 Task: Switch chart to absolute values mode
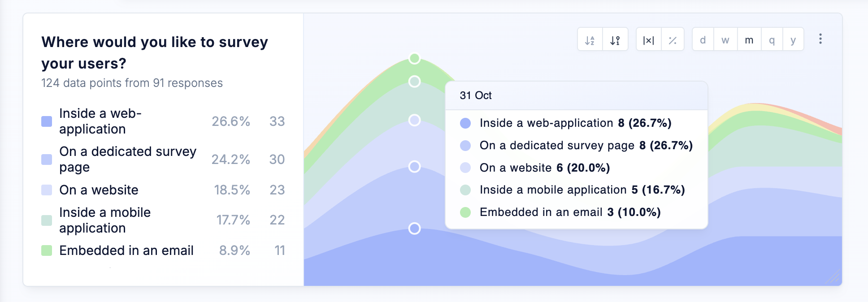[x=648, y=40]
